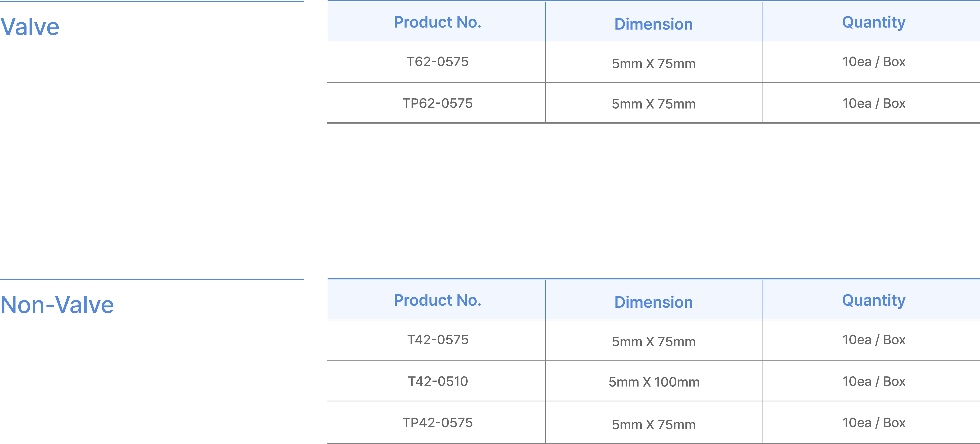The image size is (980, 444).
Task: Click the Non-Valve section heading
Action: [57, 305]
